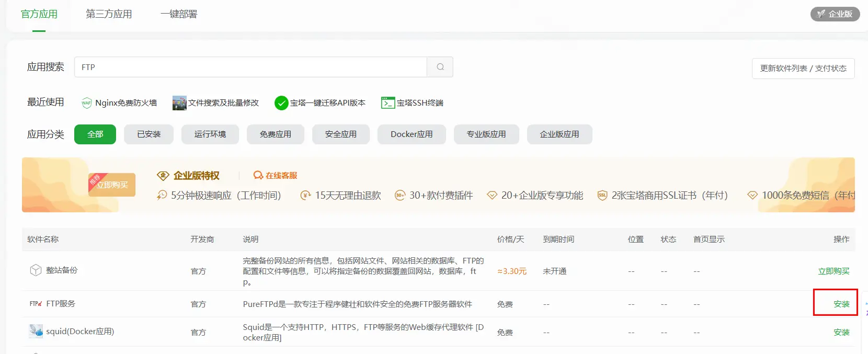Click 免费 price in squid row
This screenshot has width=868, height=354.
(505, 333)
